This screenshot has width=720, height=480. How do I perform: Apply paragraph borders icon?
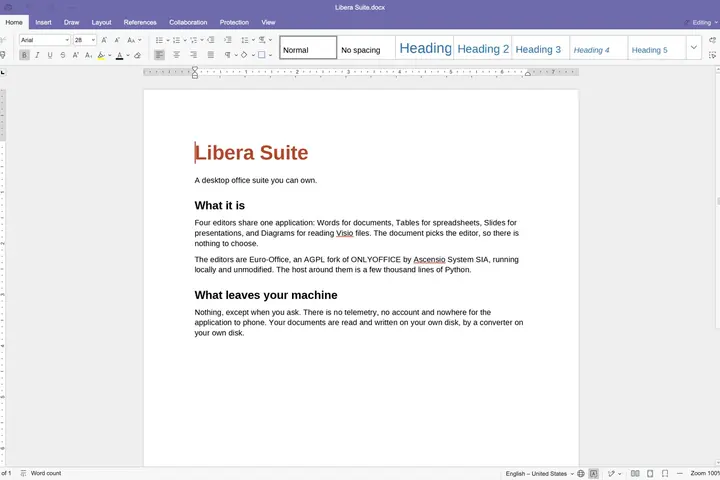[x=261, y=55]
